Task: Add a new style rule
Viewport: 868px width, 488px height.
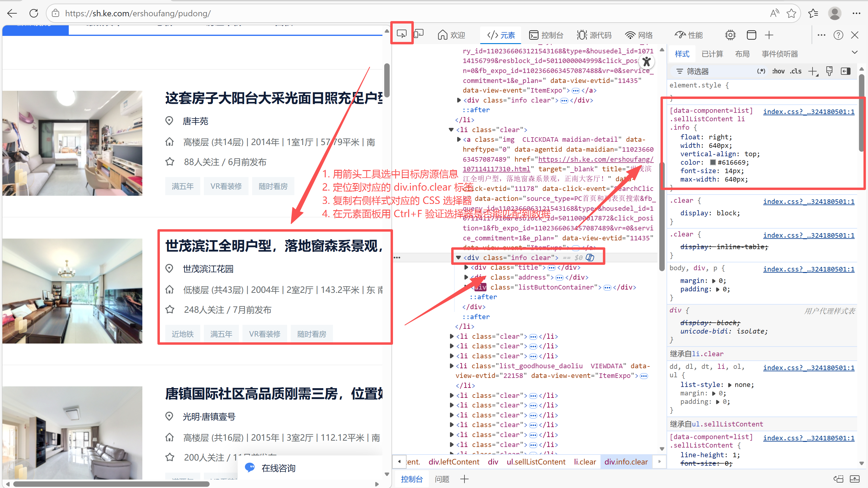Action: (x=813, y=71)
